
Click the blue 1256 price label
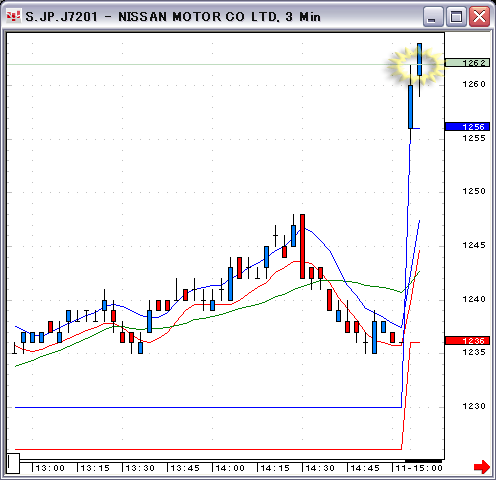pyautogui.click(x=467, y=127)
